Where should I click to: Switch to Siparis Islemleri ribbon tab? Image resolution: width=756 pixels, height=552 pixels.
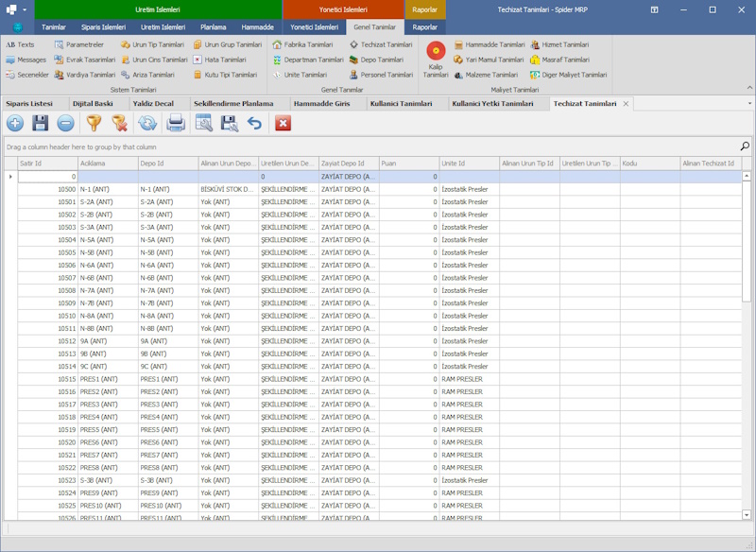tap(103, 27)
